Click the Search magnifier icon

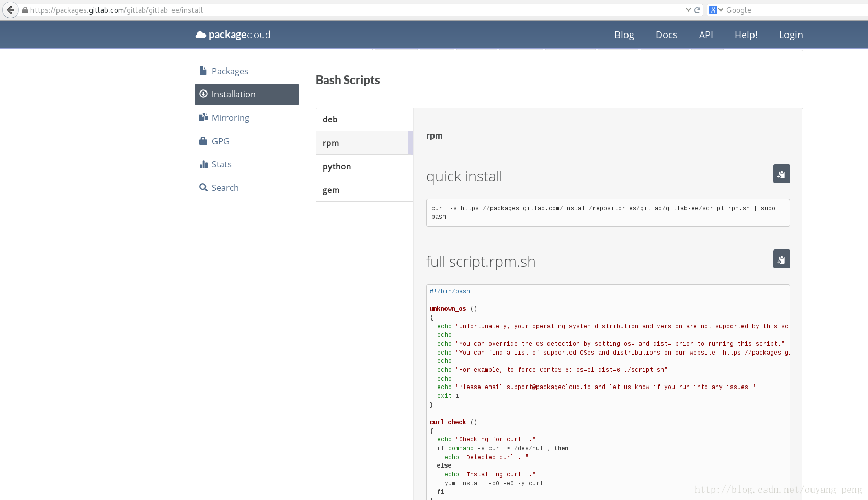click(203, 187)
